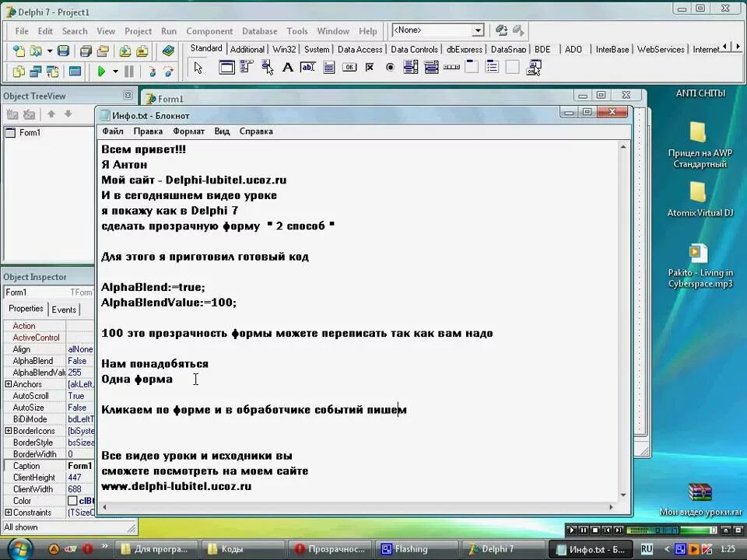Toggle between form and unit view icon
The height and width of the screenshot is (560, 747).
pos(52,72)
